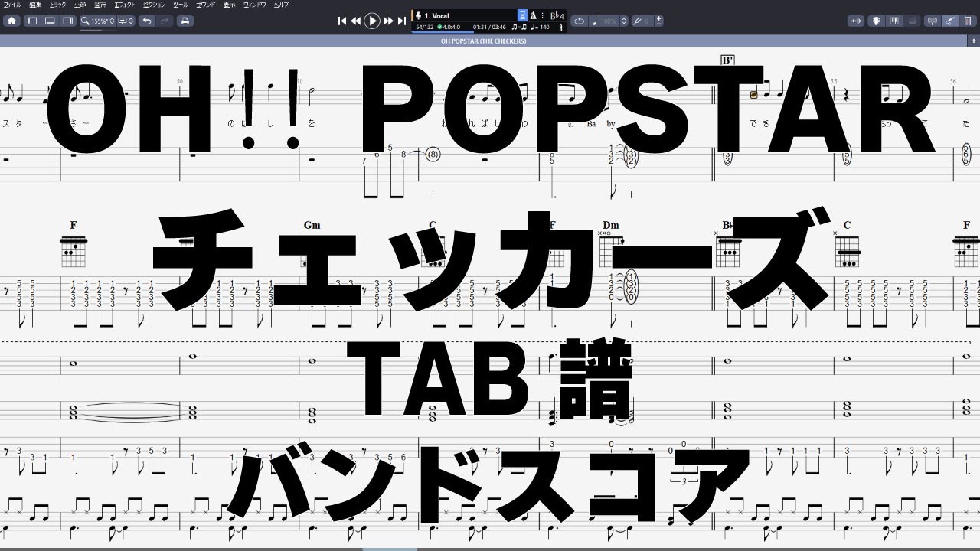Toggle the countdown hourglass icon
The width and height of the screenshot is (980, 551).
click(522, 15)
